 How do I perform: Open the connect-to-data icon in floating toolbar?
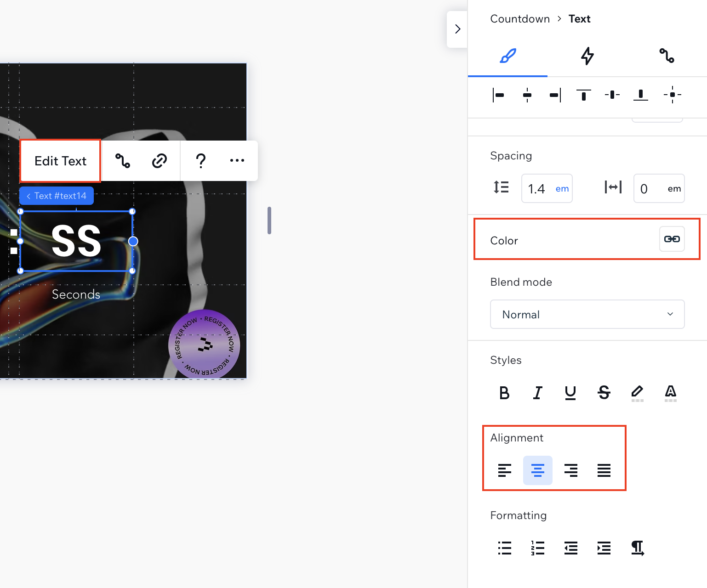123,161
